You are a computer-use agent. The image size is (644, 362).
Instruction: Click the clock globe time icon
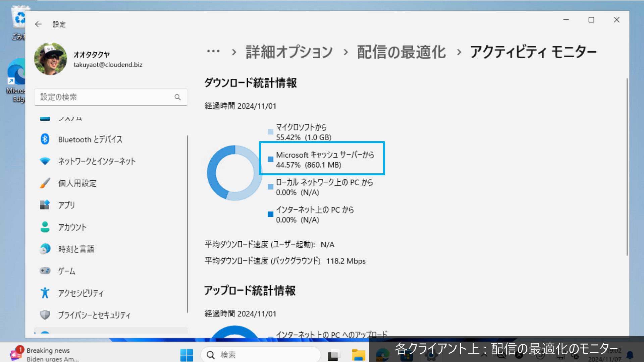click(x=45, y=249)
